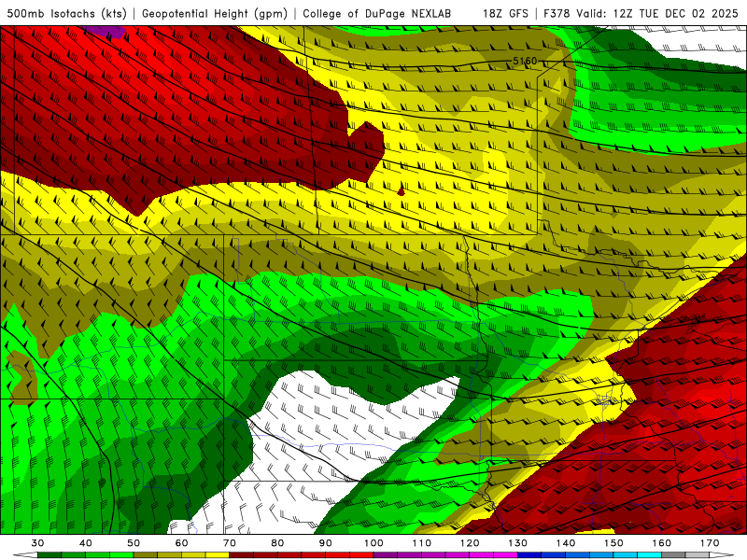
Task: Click the small dark red spot in yellow region
Action: [x=402, y=191]
